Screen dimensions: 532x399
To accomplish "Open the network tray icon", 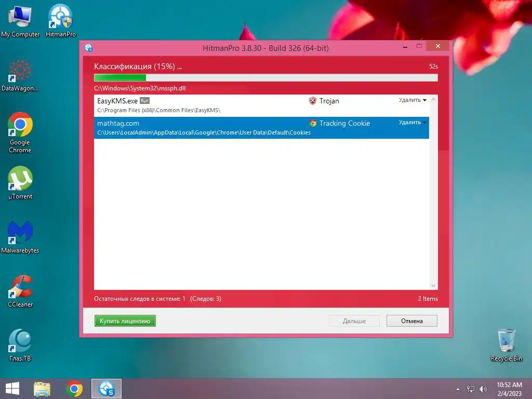I will pyautogui.click(x=471, y=389).
